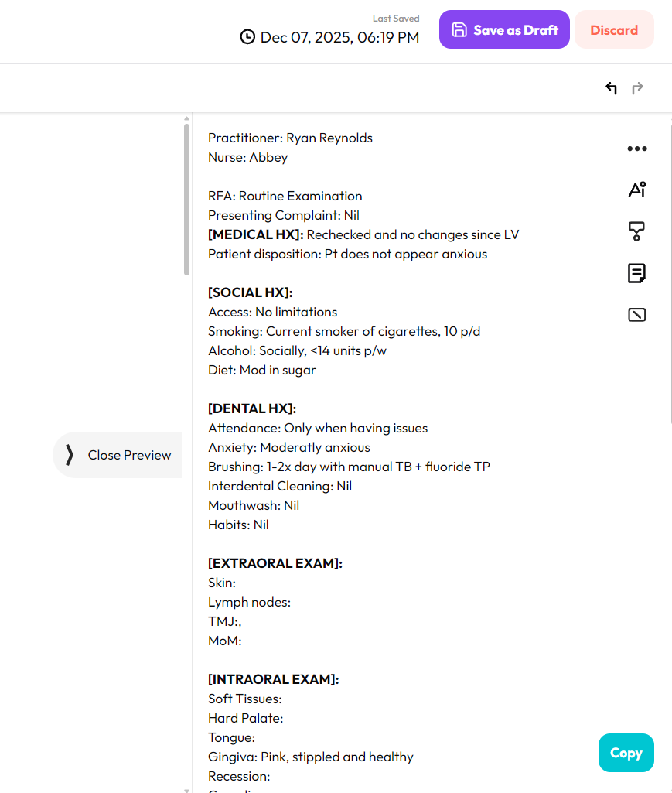Screen dimensions: 672x793
Task: Click the scroll-down arrow of the note scrollbar
Action: 186,790
